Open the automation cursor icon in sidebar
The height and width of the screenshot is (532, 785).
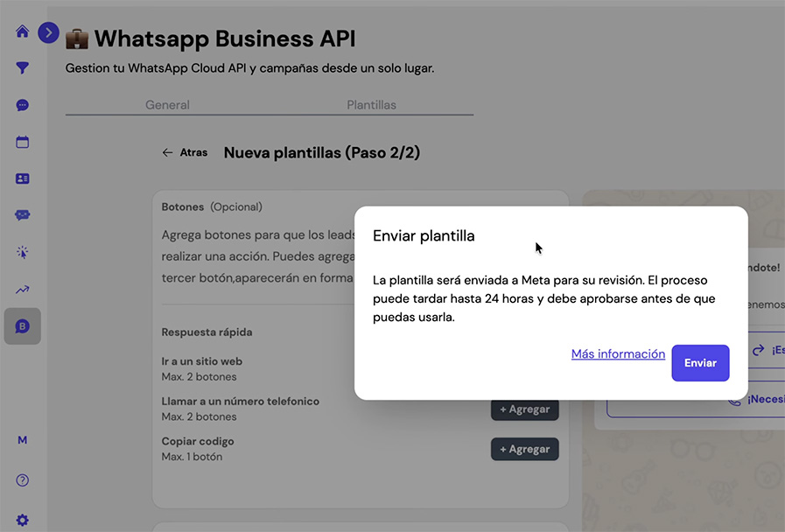click(x=21, y=252)
